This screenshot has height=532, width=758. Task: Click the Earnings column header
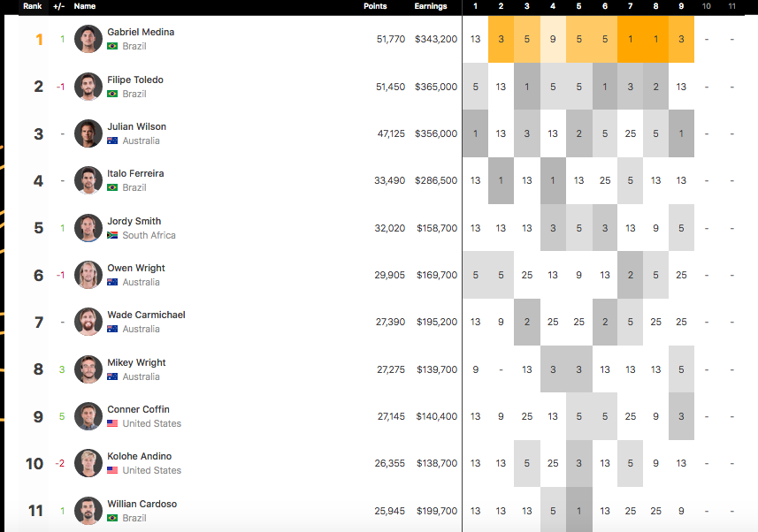pos(430,6)
